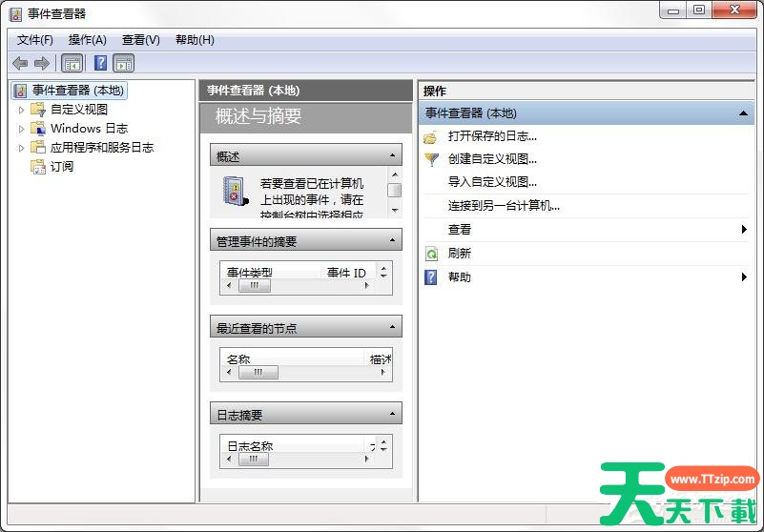Viewport: 764px width, 532px height.
Task: Click left scroll arrow in 最近查看的节点 list
Action: 229,372
